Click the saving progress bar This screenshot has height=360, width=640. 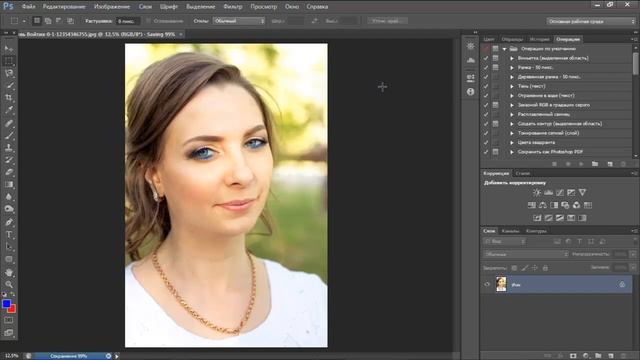tap(68, 356)
